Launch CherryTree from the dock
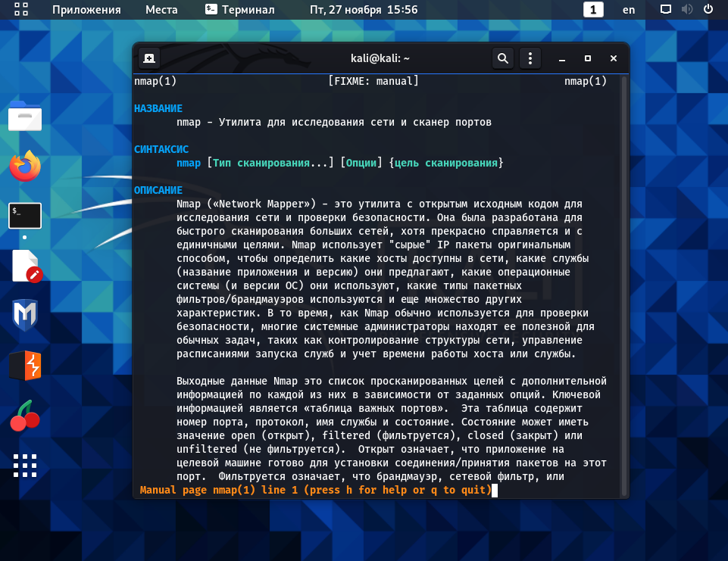728x561 pixels. coord(25,416)
